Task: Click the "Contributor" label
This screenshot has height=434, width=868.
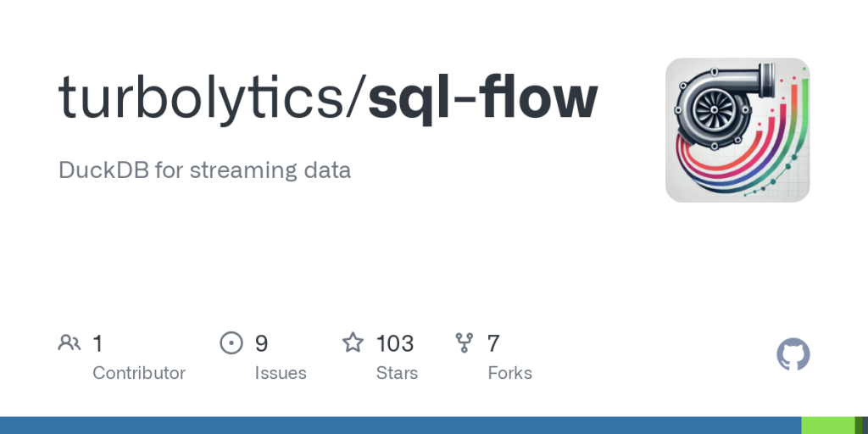Action: [x=139, y=373]
